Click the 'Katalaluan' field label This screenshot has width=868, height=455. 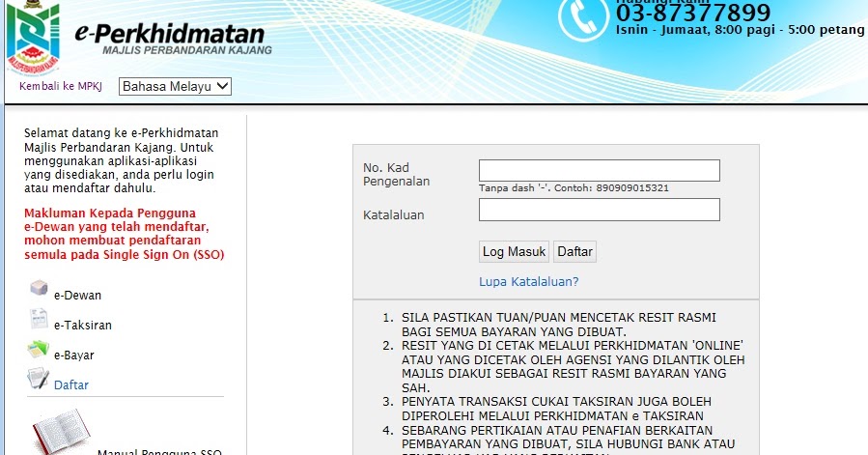click(394, 215)
